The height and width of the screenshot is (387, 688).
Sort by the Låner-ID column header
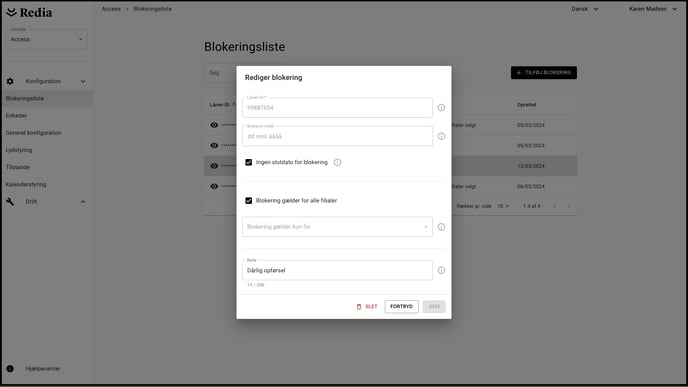coord(219,105)
